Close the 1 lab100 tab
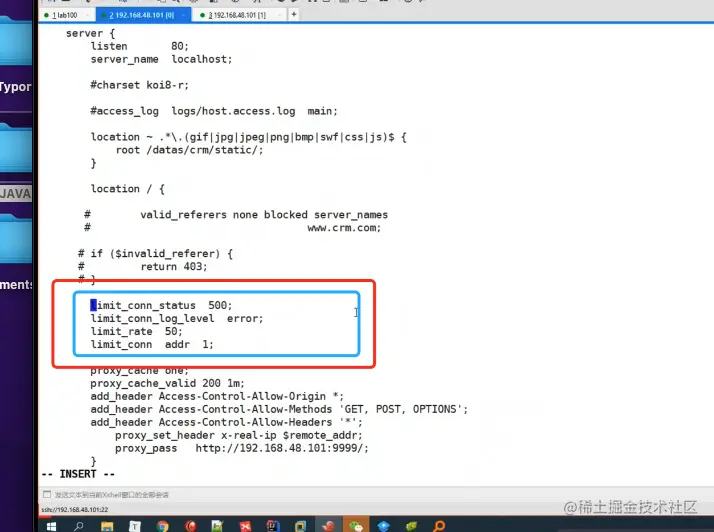The image size is (714, 532). point(87,15)
